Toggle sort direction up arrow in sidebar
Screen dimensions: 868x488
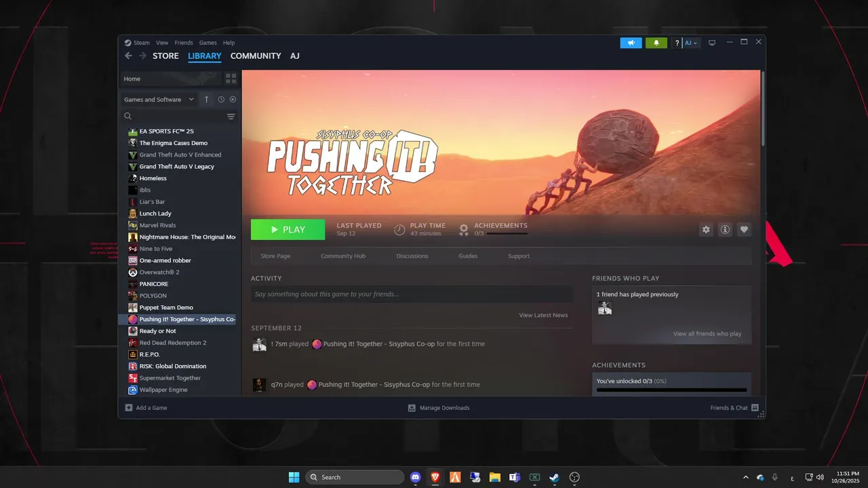click(207, 100)
